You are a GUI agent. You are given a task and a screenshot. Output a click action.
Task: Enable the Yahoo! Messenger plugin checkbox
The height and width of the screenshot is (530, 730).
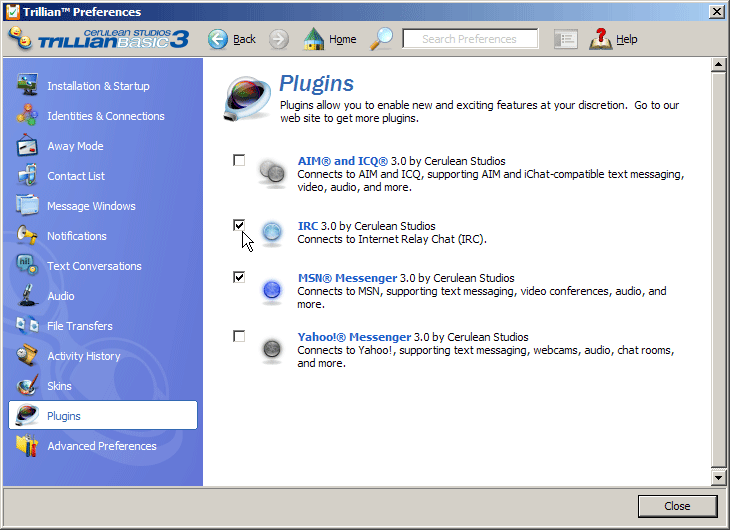[x=239, y=336]
